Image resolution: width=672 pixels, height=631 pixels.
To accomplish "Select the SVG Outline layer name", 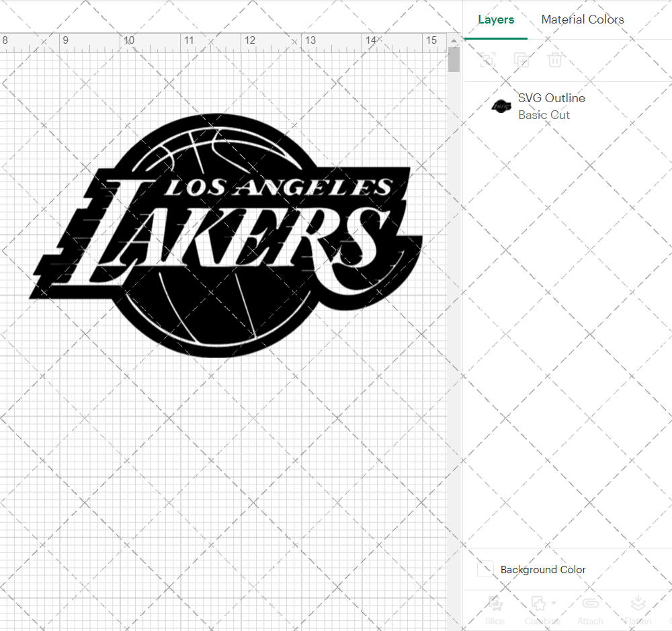I will point(552,98).
